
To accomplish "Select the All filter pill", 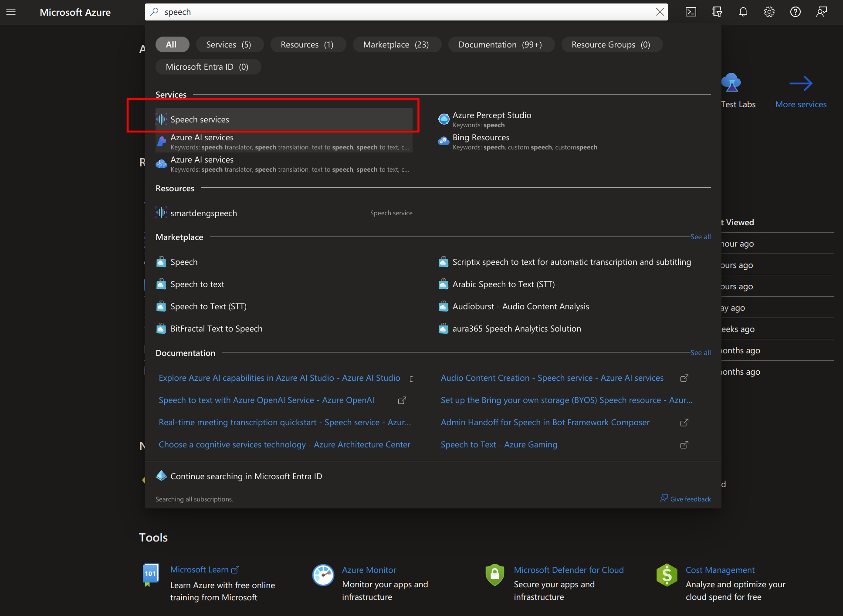I will pos(172,44).
